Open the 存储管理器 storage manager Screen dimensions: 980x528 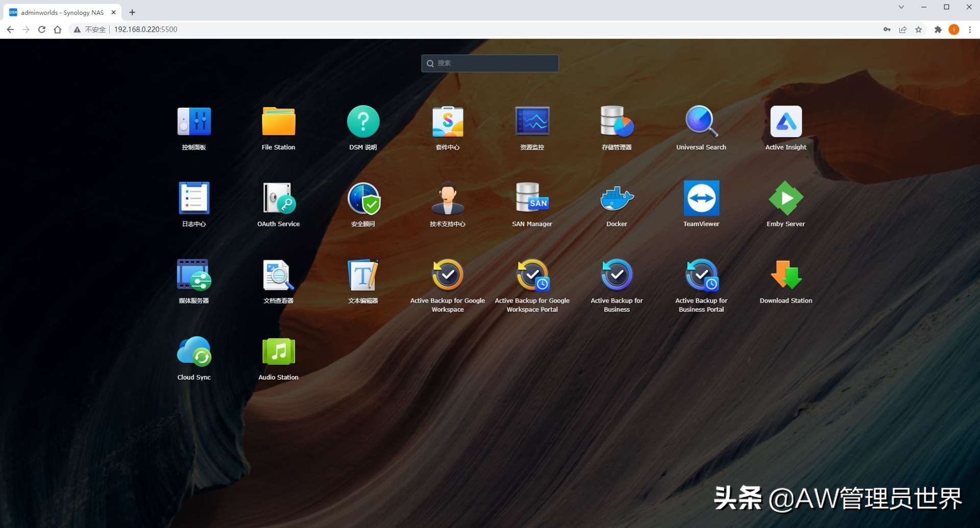616,121
